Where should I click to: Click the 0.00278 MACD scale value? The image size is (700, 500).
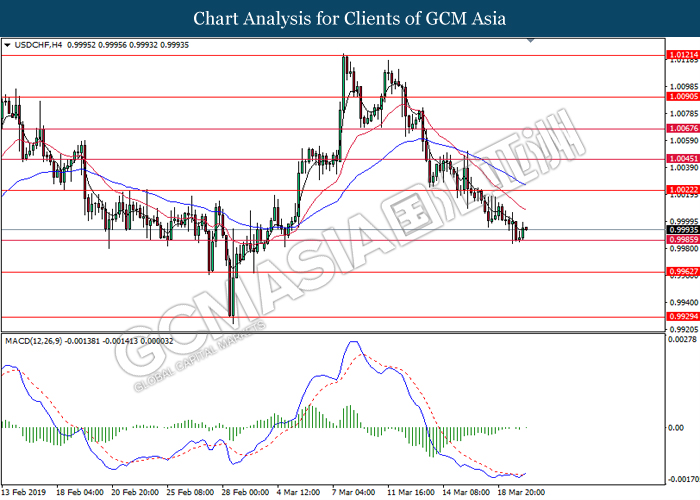tap(682, 340)
